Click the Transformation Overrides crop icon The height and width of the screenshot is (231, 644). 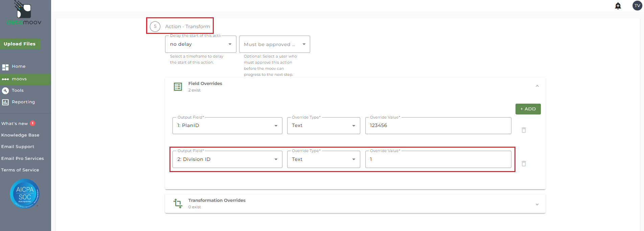pos(178,203)
